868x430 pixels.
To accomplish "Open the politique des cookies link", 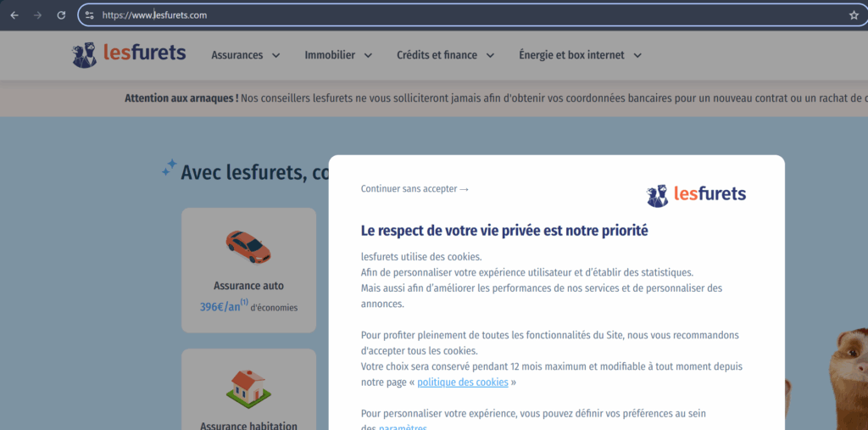I will [463, 383].
